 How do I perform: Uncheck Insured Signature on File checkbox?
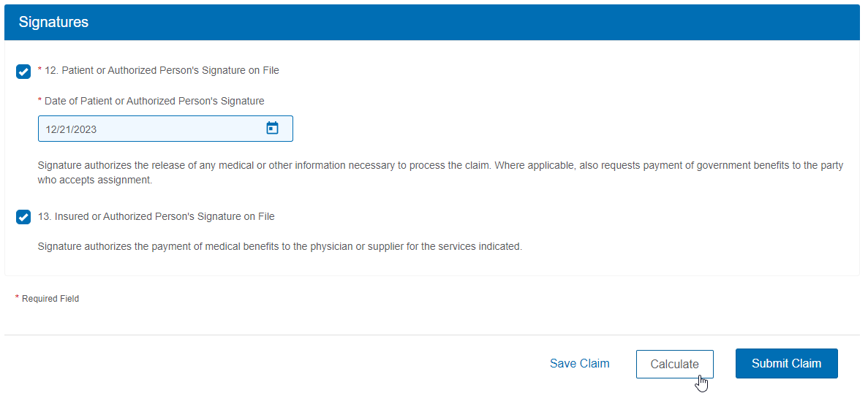tap(23, 217)
